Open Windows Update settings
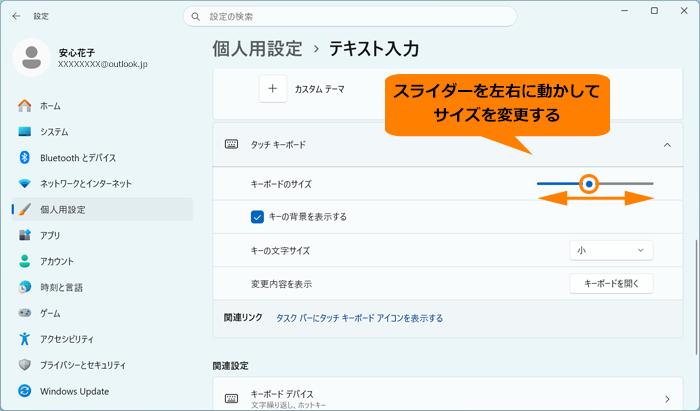The width and height of the screenshot is (700, 411). pos(102,391)
